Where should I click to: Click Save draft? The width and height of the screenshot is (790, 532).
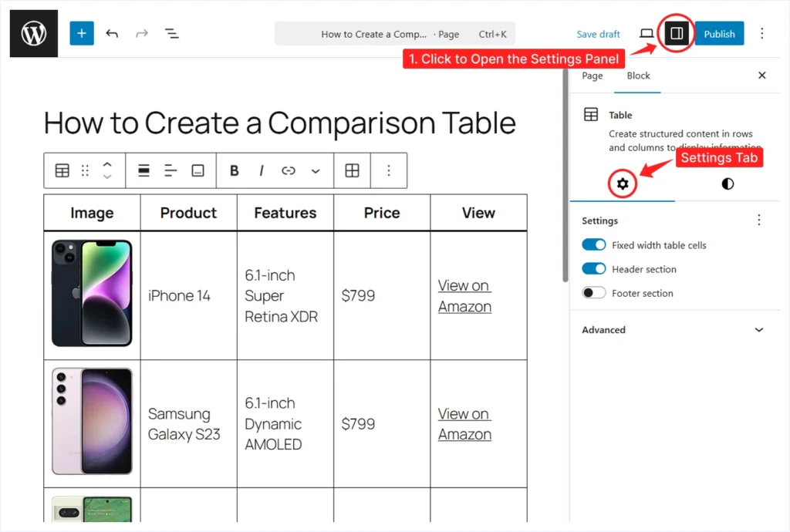(598, 34)
